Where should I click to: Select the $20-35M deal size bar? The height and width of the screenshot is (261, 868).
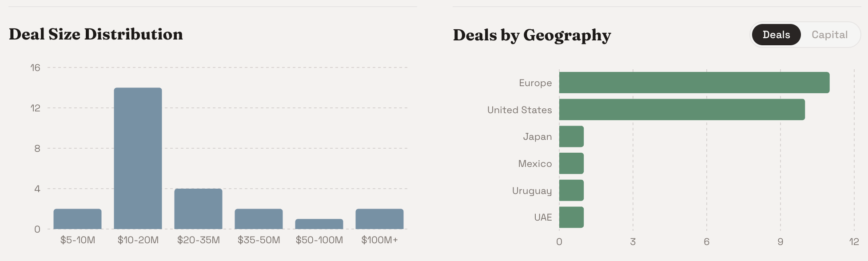(199, 209)
